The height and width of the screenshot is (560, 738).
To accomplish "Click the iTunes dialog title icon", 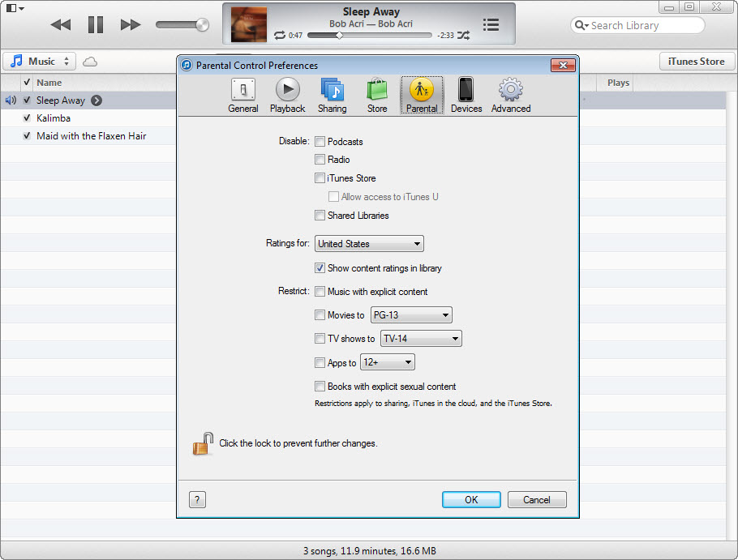I will [x=187, y=65].
